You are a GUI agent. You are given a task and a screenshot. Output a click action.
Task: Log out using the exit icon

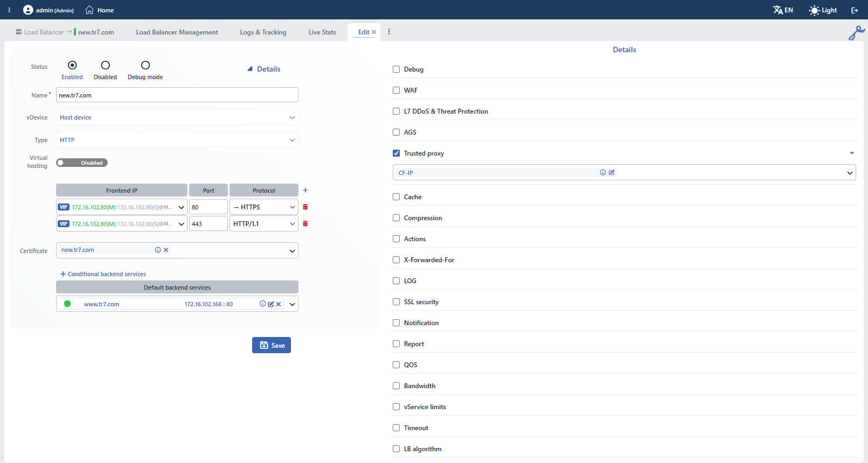point(855,10)
